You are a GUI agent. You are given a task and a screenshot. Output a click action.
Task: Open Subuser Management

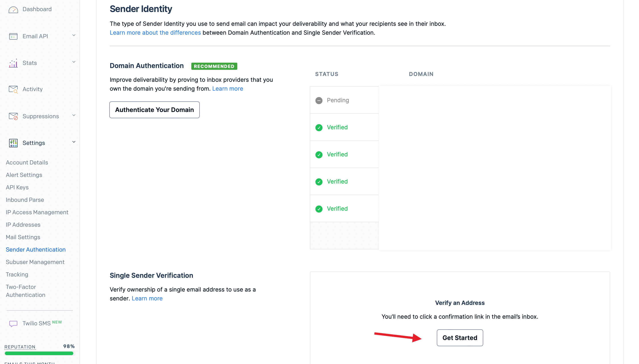pyautogui.click(x=35, y=262)
